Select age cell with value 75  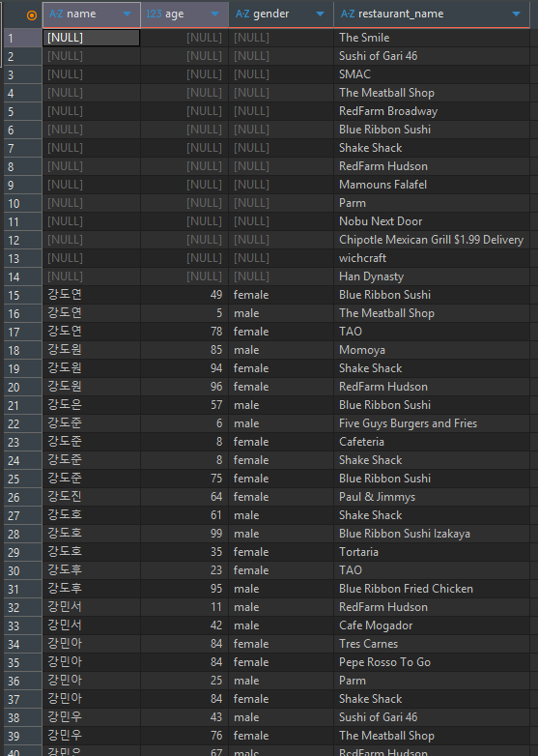coord(184,479)
